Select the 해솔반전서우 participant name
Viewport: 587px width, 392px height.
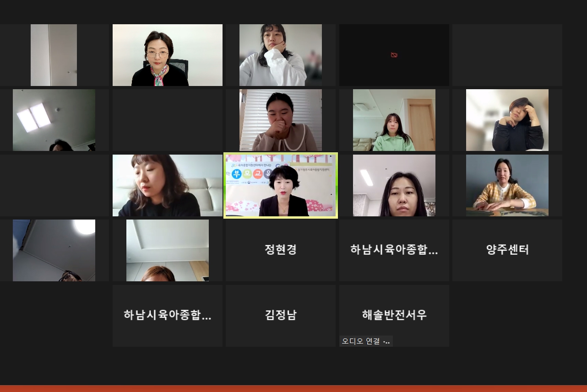tap(394, 315)
